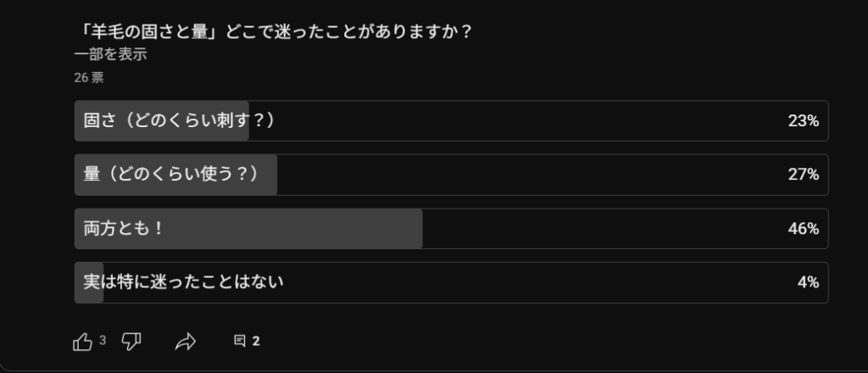This screenshot has width=868, height=373.
Task: Open comments via the comment icon
Action: click(x=240, y=342)
